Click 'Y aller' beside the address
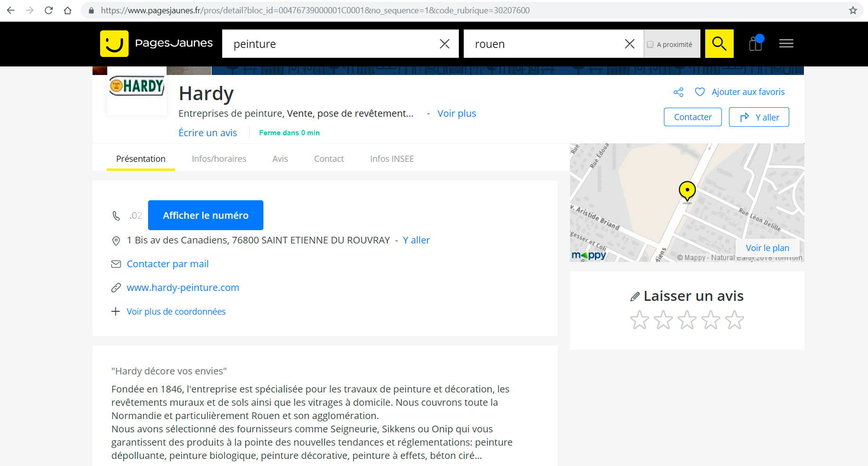Screen dimensions: 868x466 (x=416, y=240)
